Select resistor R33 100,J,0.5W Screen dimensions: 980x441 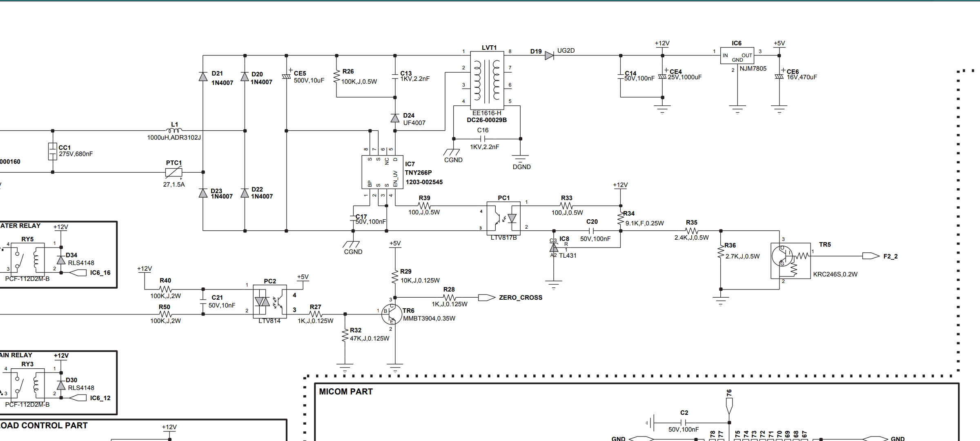point(566,206)
